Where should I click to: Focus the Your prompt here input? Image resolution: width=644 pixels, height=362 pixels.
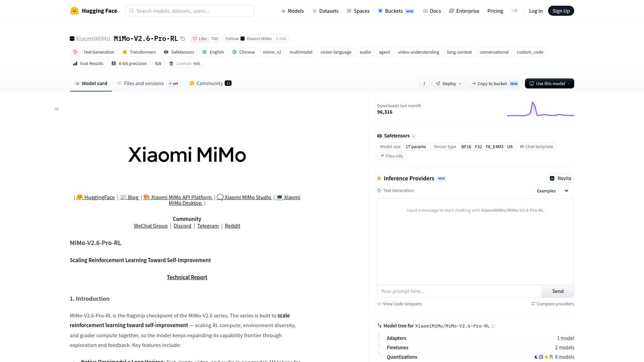pyautogui.click(x=459, y=291)
